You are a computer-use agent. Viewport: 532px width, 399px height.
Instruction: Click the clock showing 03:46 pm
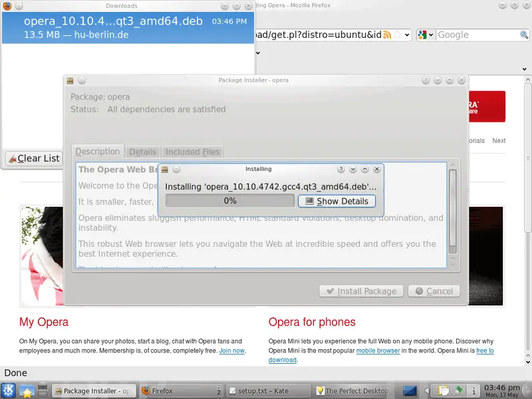tap(502, 391)
